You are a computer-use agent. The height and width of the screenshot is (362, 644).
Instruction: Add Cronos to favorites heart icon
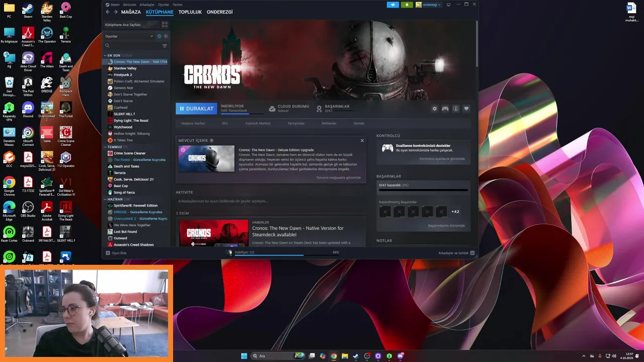466,109
